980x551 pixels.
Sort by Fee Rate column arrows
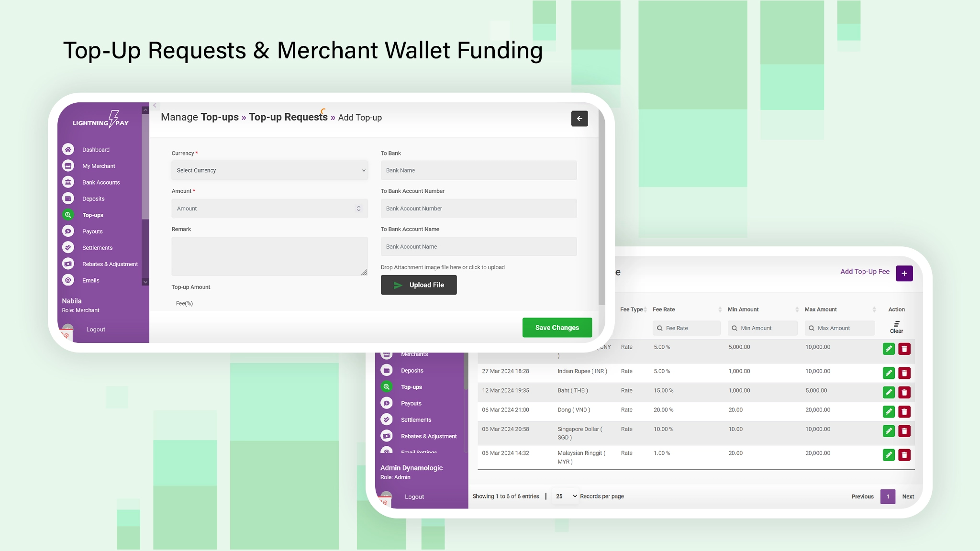click(x=720, y=309)
